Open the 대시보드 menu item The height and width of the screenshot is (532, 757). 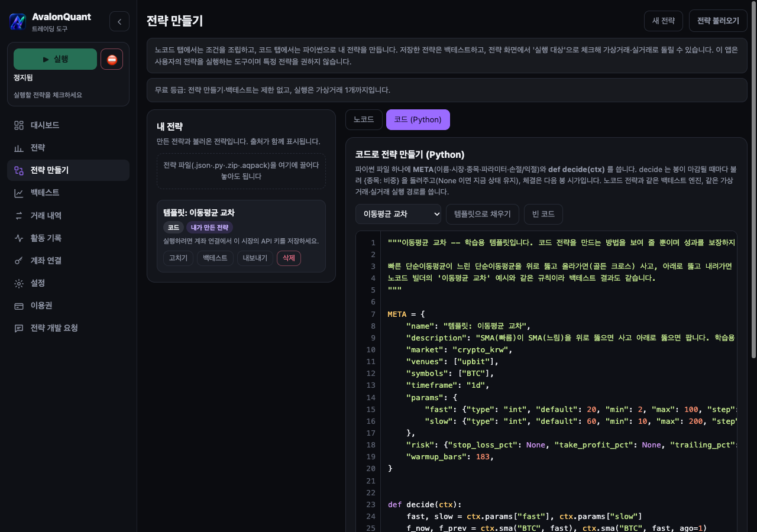point(68,125)
